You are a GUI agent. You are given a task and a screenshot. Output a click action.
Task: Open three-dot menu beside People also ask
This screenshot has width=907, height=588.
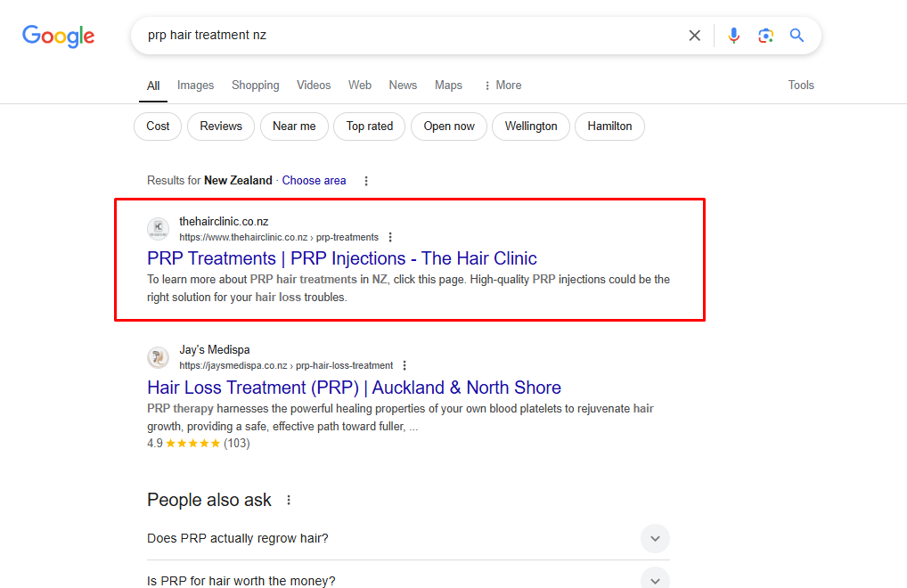289,500
